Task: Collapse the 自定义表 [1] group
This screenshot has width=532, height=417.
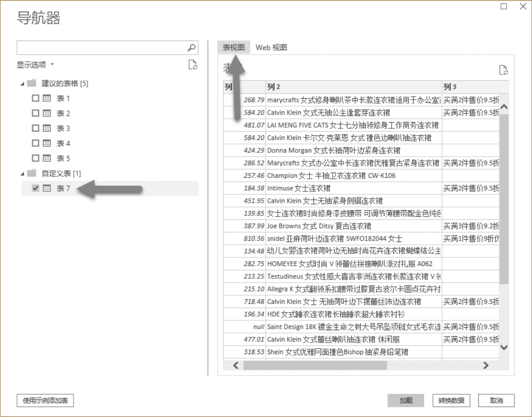Action: [23, 174]
